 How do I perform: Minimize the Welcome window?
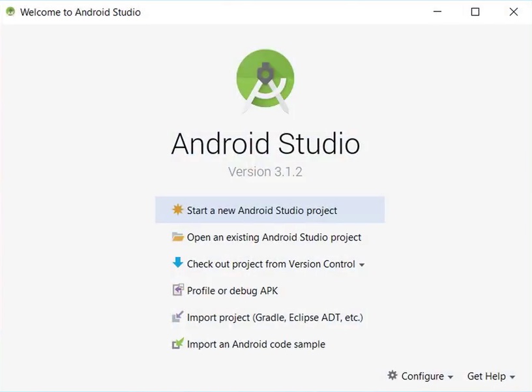coord(437,12)
